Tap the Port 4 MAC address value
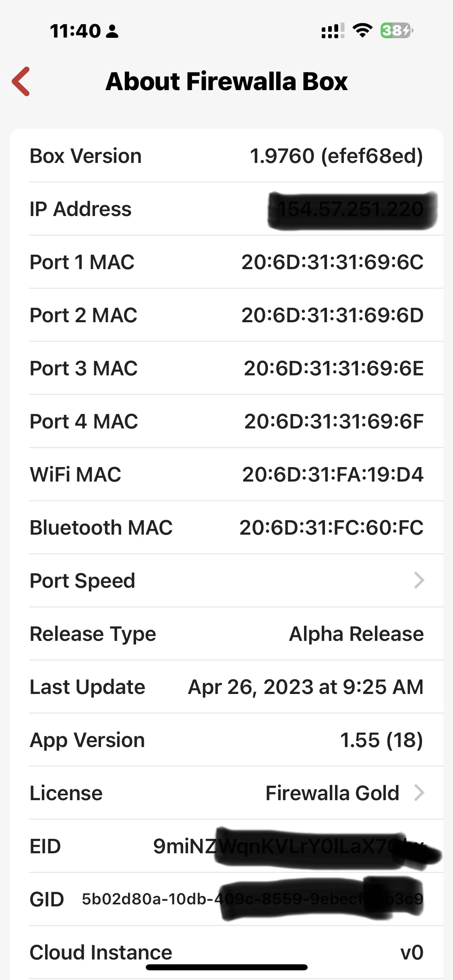 pyautogui.click(x=334, y=422)
